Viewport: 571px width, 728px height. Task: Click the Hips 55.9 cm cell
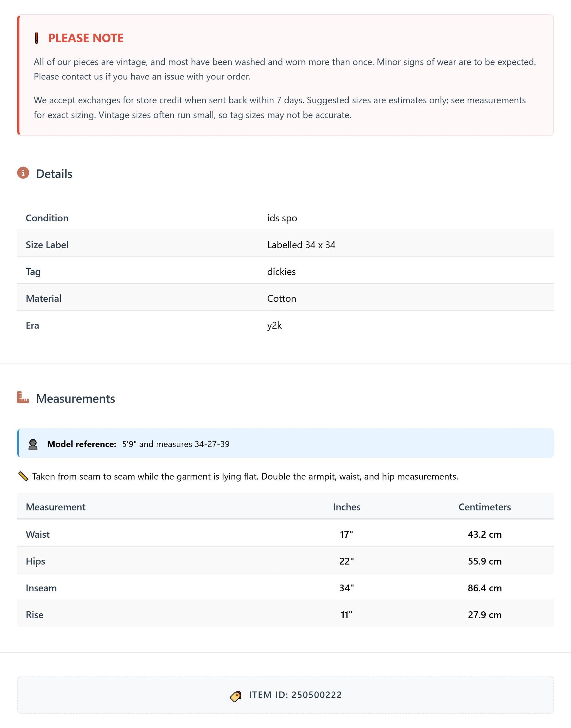tap(484, 561)
